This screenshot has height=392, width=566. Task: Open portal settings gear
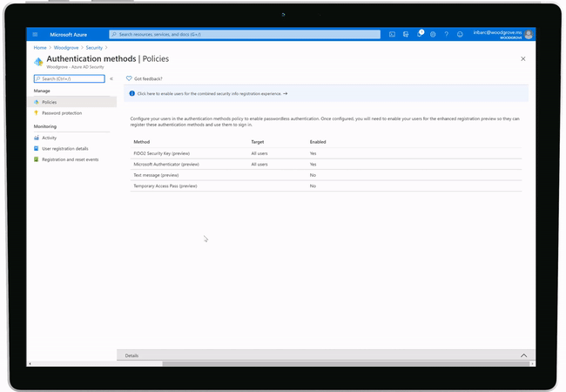433,34
